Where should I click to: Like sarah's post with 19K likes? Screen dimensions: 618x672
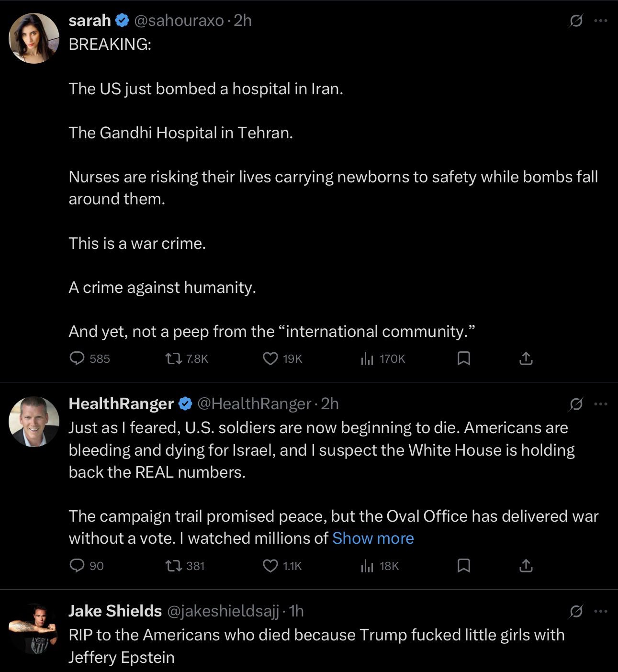click(270, 358)
